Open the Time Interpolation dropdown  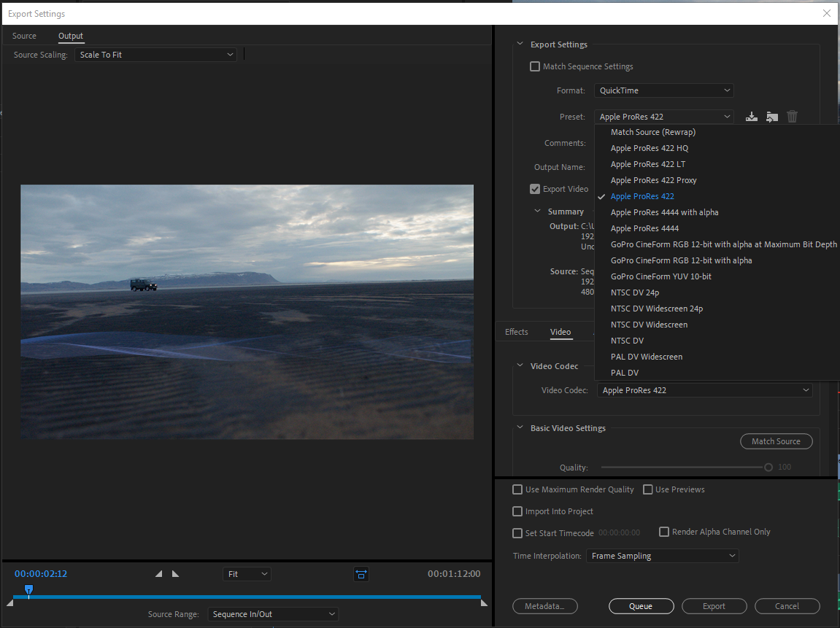tap(663, 556)
